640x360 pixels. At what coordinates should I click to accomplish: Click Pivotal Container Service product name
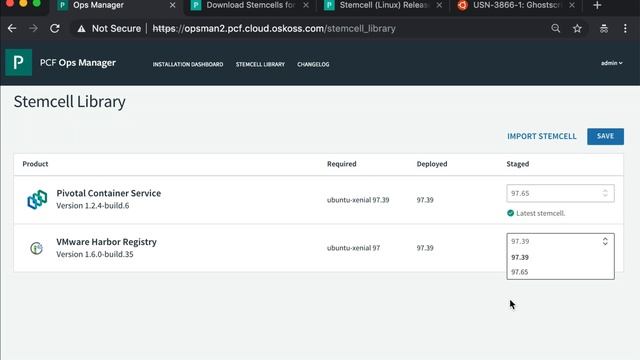[x=109, y=193]
